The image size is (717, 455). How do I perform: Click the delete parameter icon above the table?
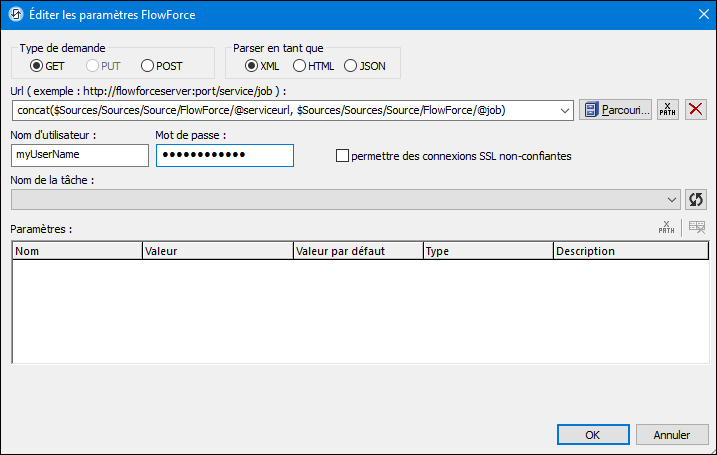pyautogui.click(x=697, y=228)
